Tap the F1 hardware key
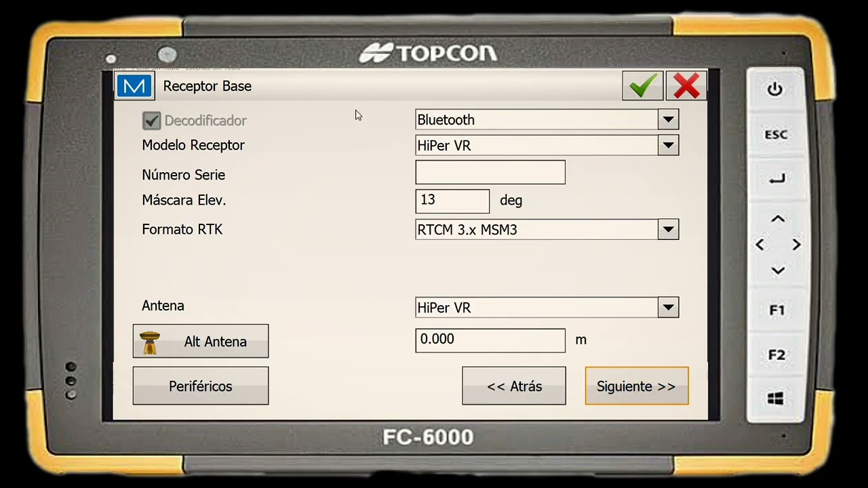 pos(777,310)
